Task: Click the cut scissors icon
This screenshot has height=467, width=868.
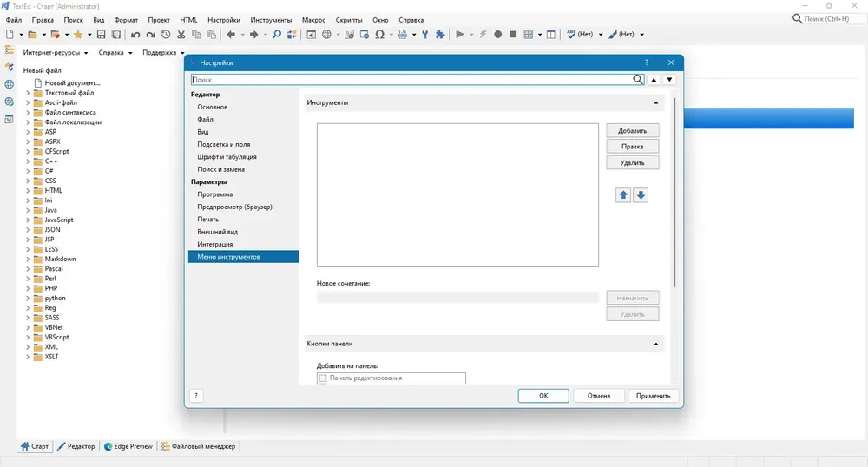Action: pos(181,35)
